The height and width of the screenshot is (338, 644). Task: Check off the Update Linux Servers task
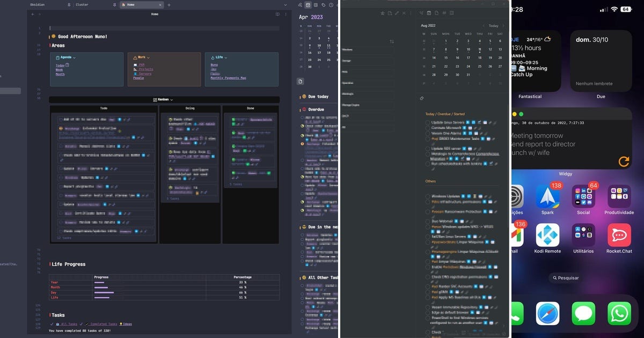coord(427,122)
